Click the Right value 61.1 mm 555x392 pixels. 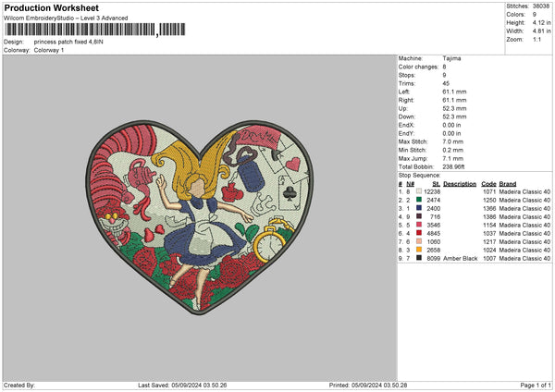point(454,100)
